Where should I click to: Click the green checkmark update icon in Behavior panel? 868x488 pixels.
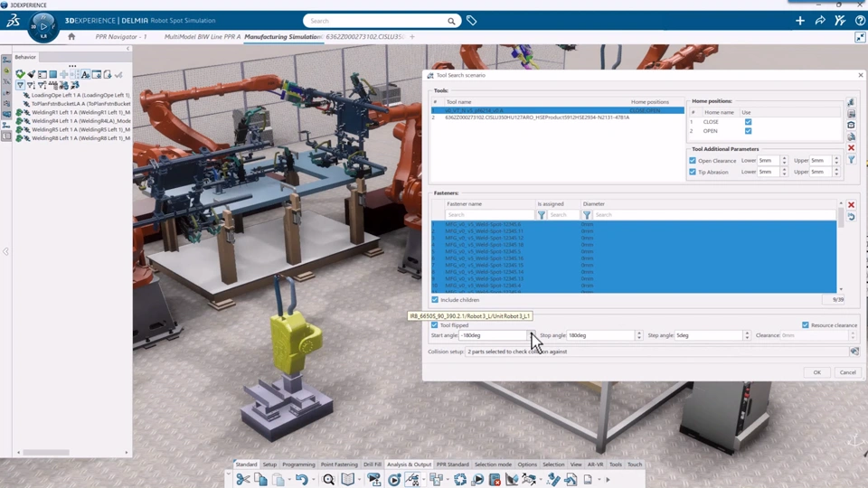click(x=21, y=74)
